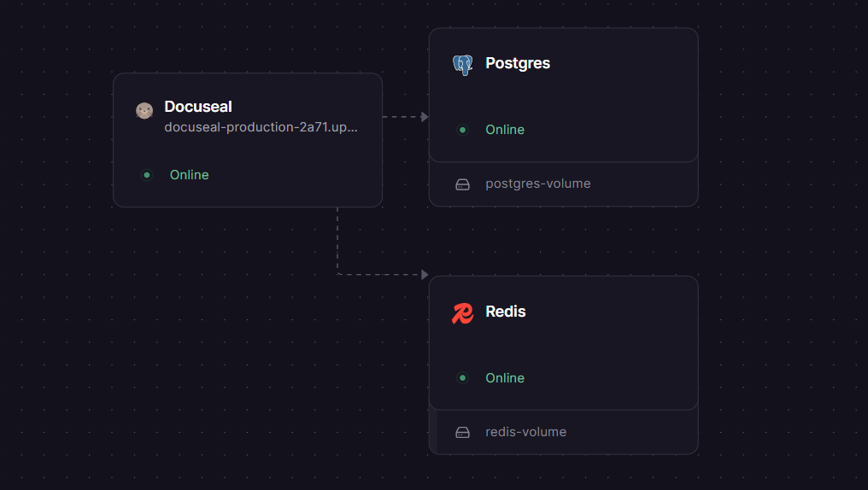Click the postgres-volume disk icon

coord(463,184)
